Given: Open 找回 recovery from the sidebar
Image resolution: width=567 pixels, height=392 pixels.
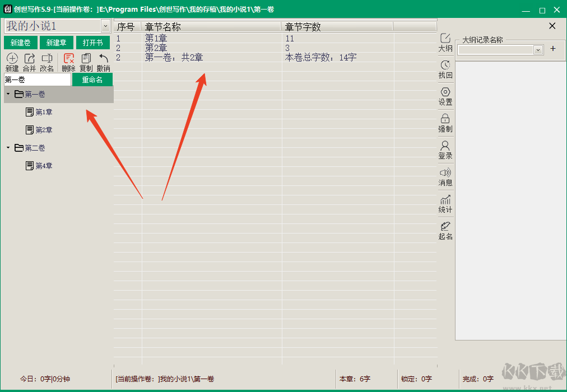Looking at the screenshot, I should tap(445, 66).
